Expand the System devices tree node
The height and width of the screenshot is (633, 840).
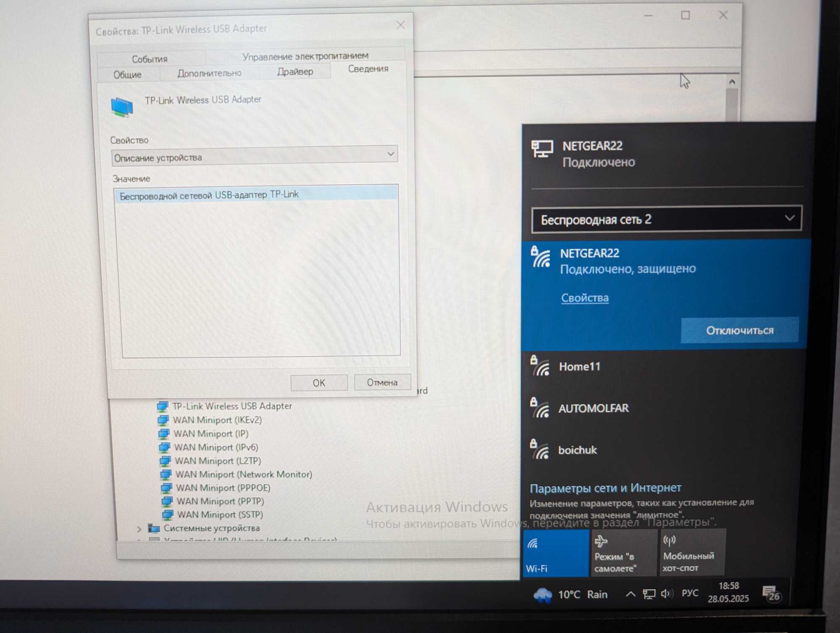click(x=139, y=529)
